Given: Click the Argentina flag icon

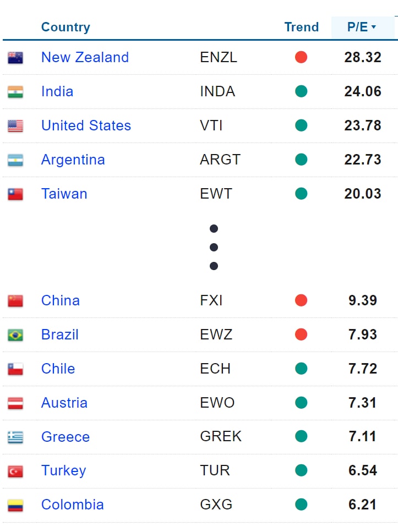Looking at the screenshot, I should click(15, 160).
